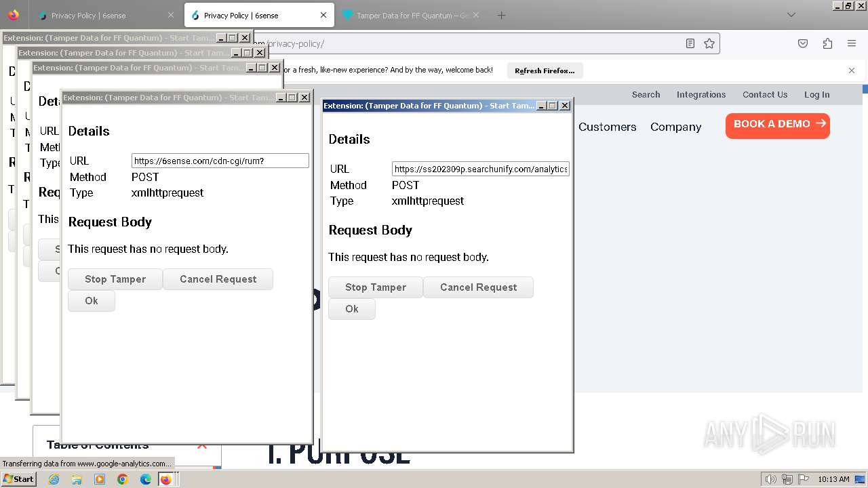Click Cancel Request in 6sense.com request dialog

point(218,279)
